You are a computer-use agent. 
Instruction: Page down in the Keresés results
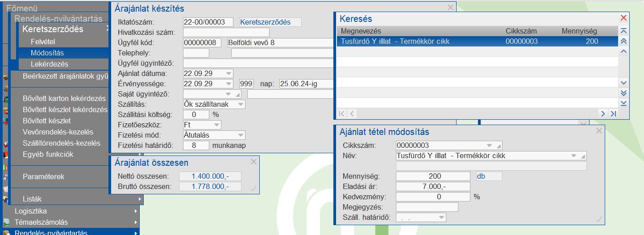(623, 93)
